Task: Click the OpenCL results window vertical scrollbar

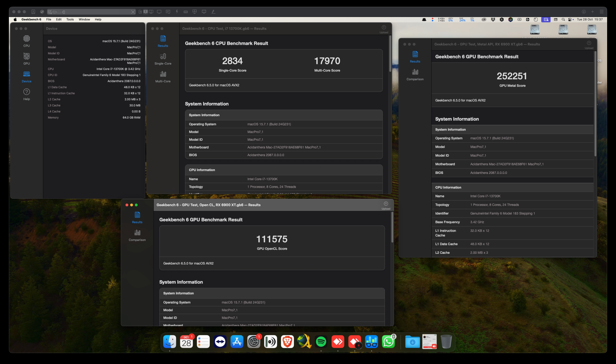Action: click(x=392, y=227)
